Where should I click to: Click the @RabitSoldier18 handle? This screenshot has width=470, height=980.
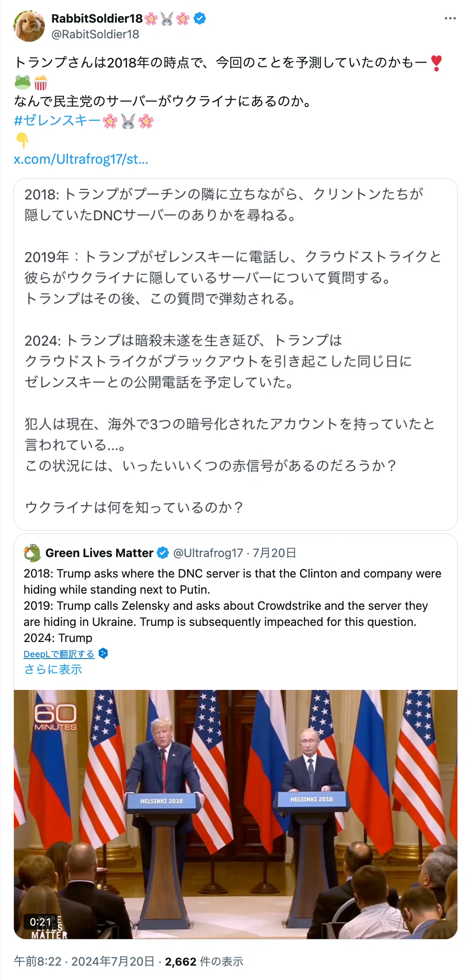click(95, 34)
